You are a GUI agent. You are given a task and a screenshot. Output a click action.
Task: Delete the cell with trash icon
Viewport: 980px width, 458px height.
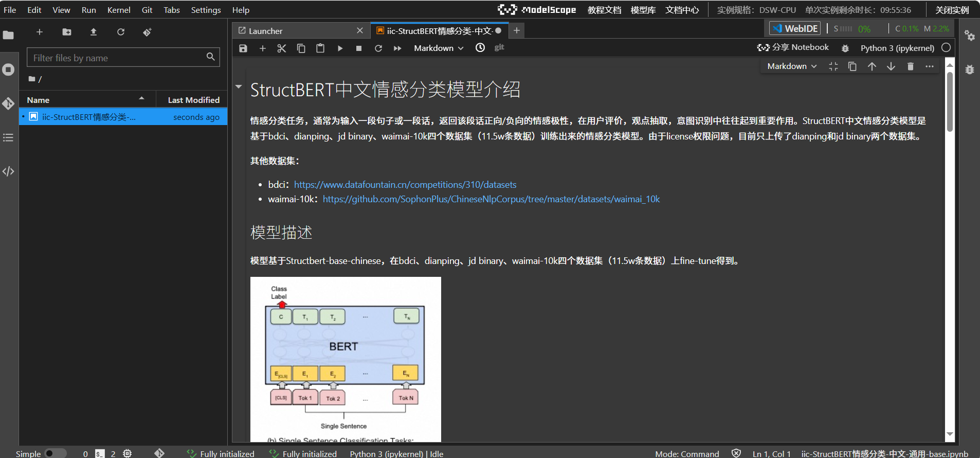pyautogui.click(x=911, y=66)
